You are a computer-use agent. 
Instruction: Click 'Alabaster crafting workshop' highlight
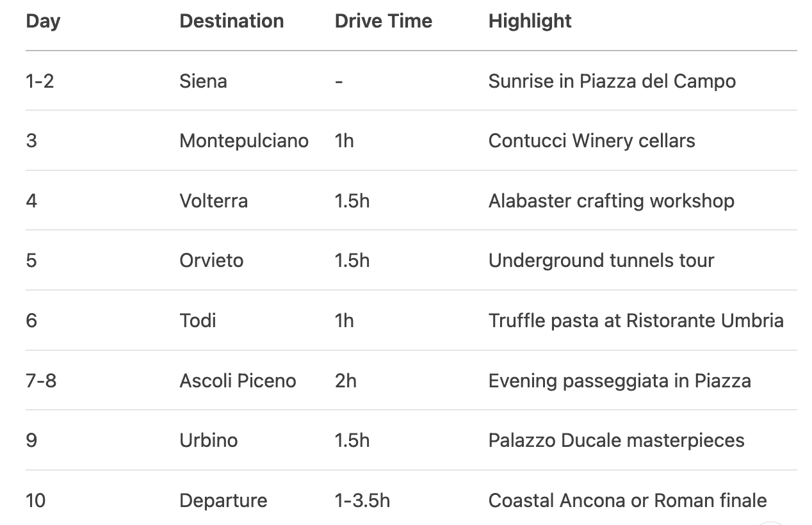click(x=611, y=201)
